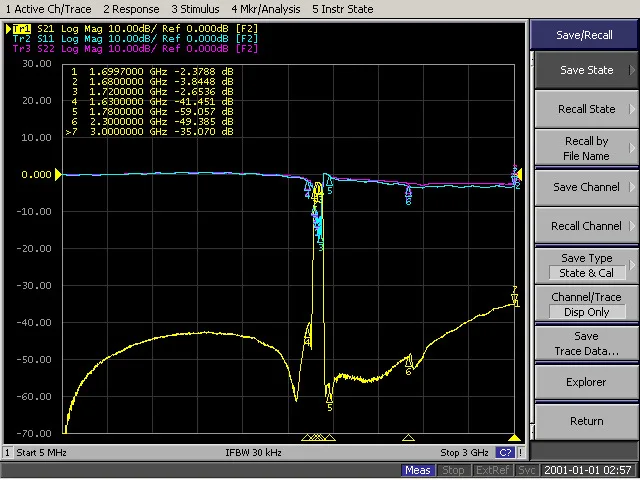Click marker 6 on the yellow S21 trace
Image resolution: width=640 pixels, height=480 pixels.
[x=409, y=360]
